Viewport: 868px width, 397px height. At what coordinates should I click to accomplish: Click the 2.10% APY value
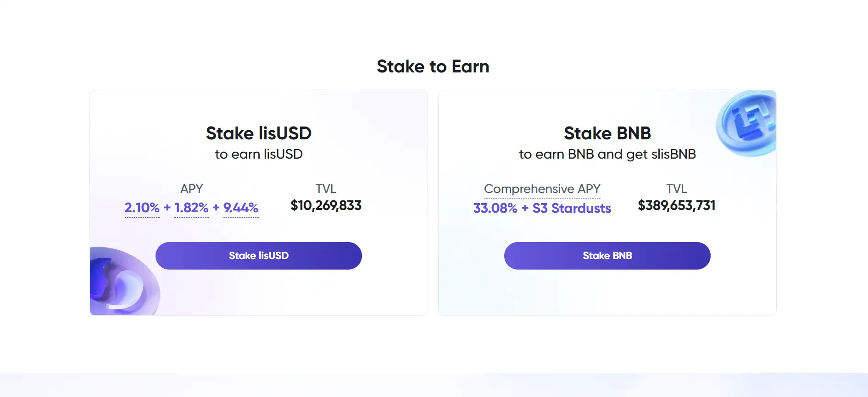coord(142,208)
